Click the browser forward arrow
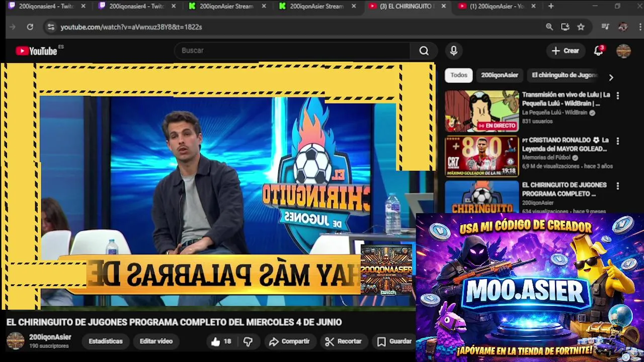Image resolution: width=644 pixels, height=362 pixels. click(13, 27)
